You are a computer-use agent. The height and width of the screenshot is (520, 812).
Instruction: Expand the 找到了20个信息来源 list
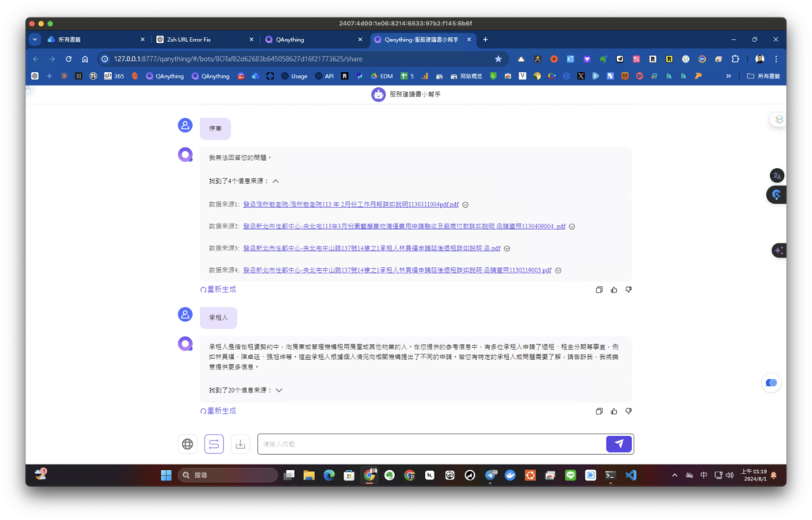279,390
